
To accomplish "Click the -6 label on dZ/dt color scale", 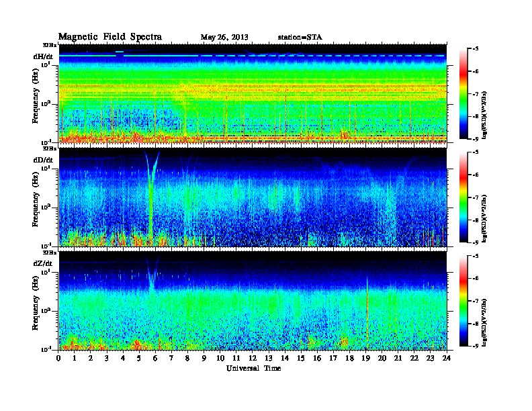I will [476, 279].
